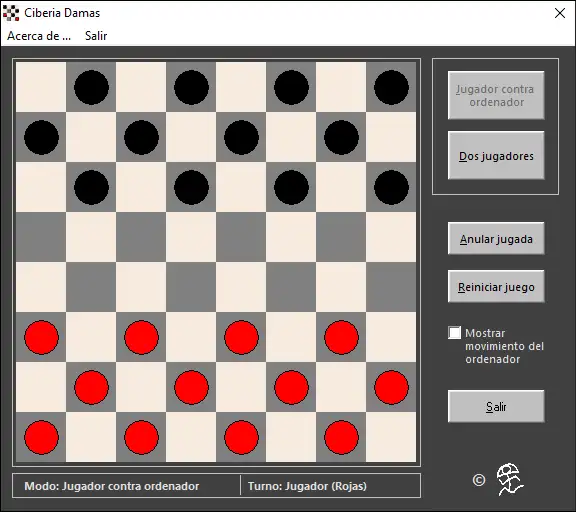Click empty gray square at left of fourth row
The height and width of the screenshot is (512, 576).
(41, 237)
